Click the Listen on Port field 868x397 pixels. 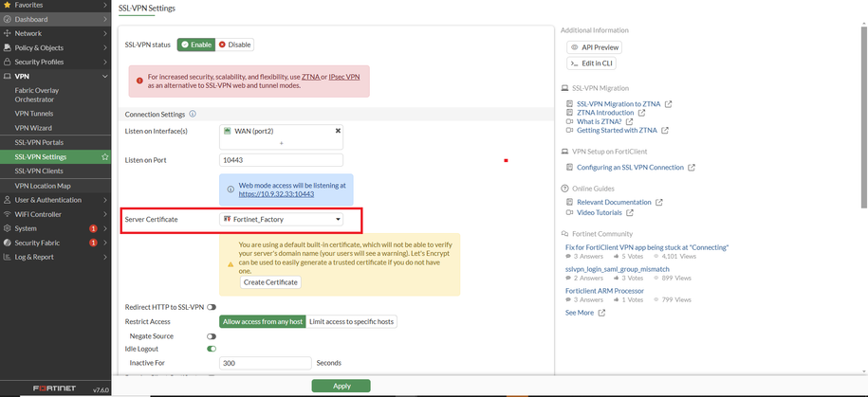[x=281, y=160]
